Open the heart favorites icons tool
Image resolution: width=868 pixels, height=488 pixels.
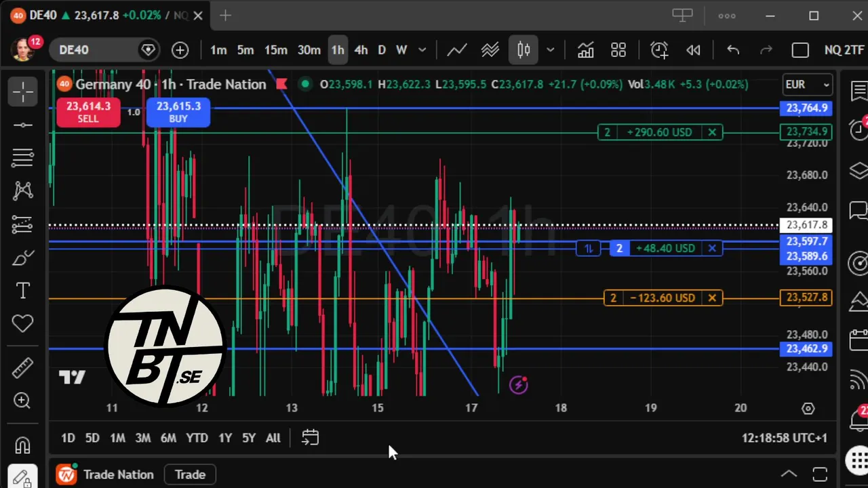pos(22,324)
